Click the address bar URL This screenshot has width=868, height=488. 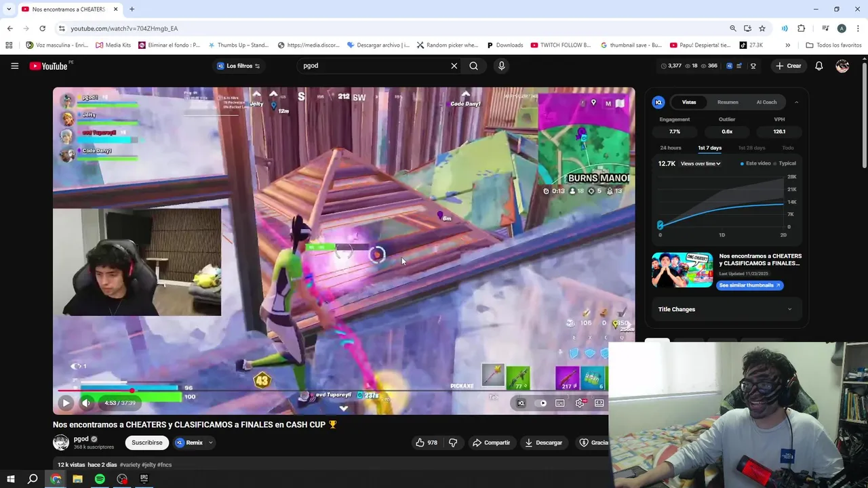[x=124, y=28]
